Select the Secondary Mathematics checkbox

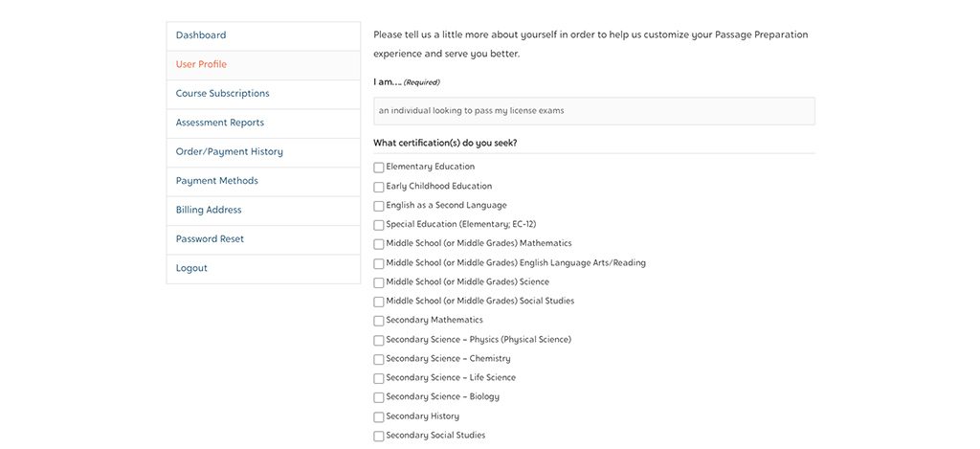point(379,321)
